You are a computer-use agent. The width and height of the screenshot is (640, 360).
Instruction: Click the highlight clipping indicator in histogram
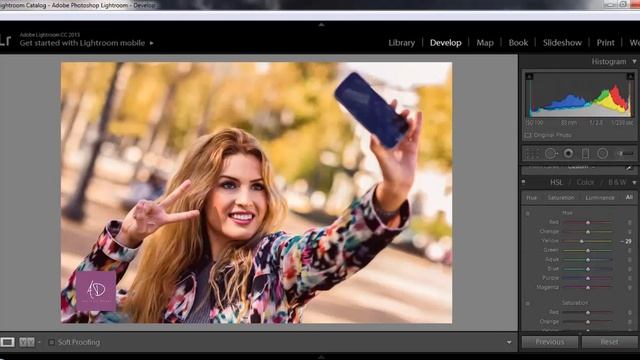630,76
